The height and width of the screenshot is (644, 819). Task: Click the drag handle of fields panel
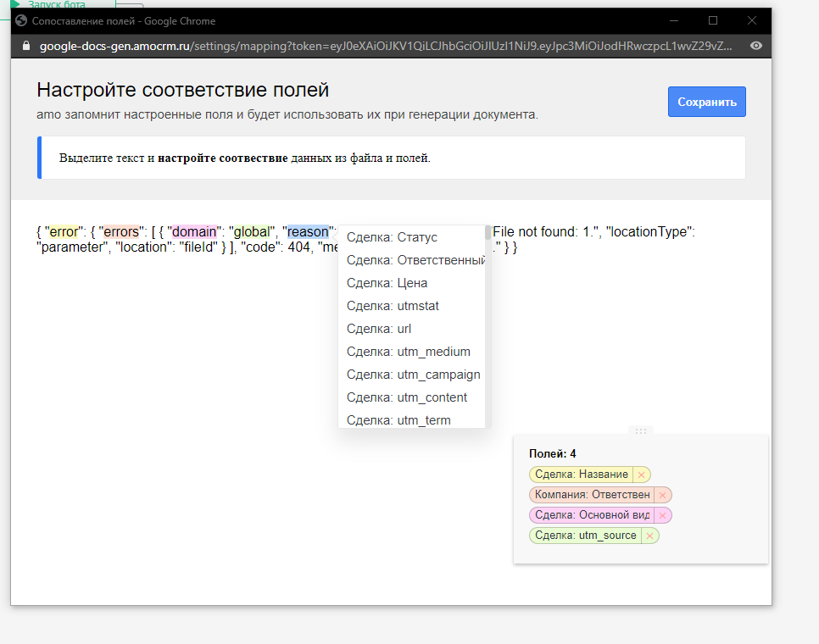pos(641,431)
